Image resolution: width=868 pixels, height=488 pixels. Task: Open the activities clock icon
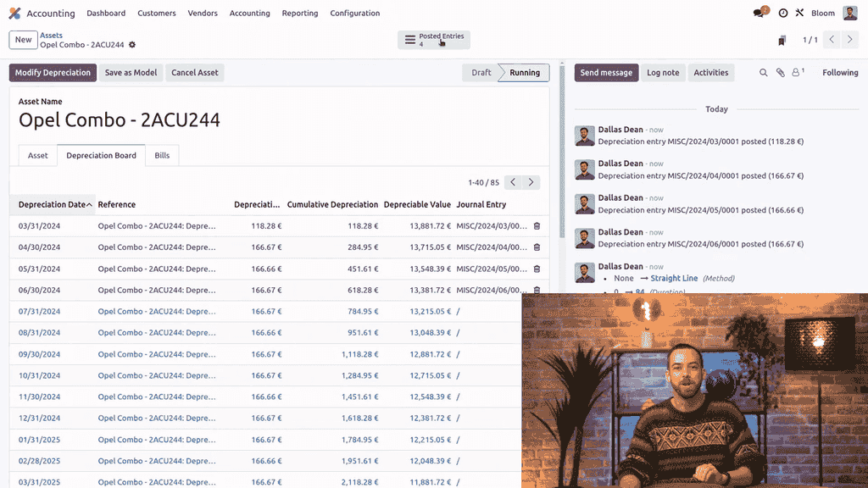[x=782, y=14]
